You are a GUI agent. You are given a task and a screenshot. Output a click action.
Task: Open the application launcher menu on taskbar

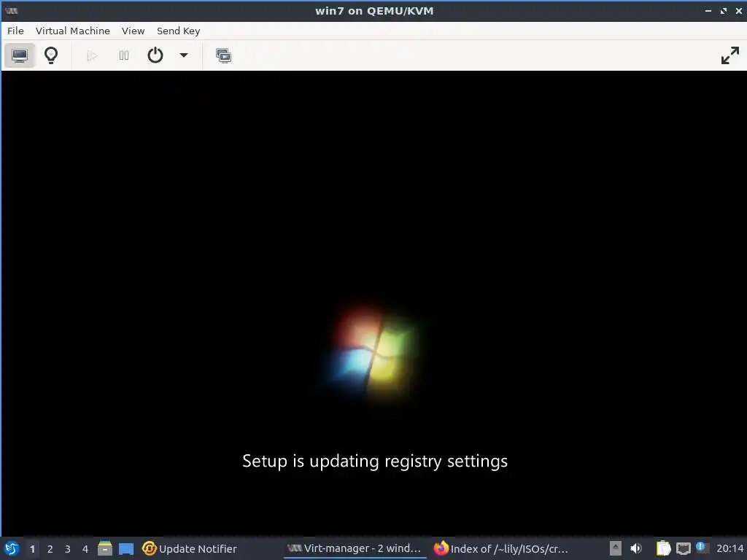tap(12, 548)
